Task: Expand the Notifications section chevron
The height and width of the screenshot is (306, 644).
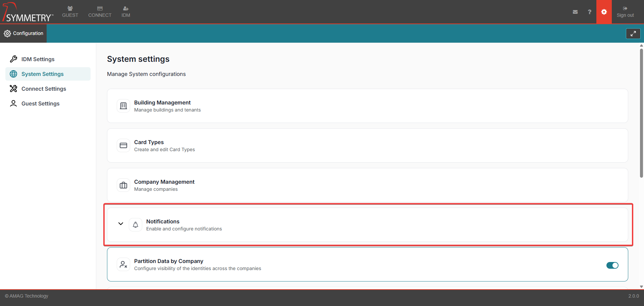Action: coord(121,224)
